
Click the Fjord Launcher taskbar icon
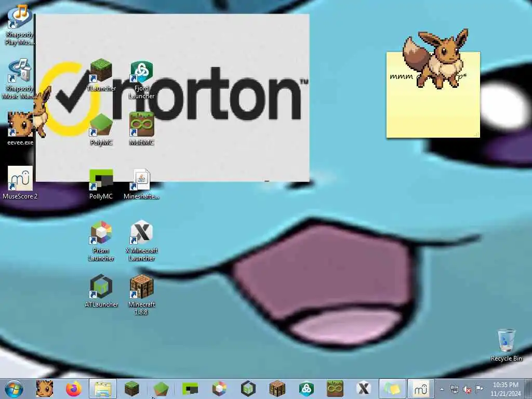tap(307, 389)
